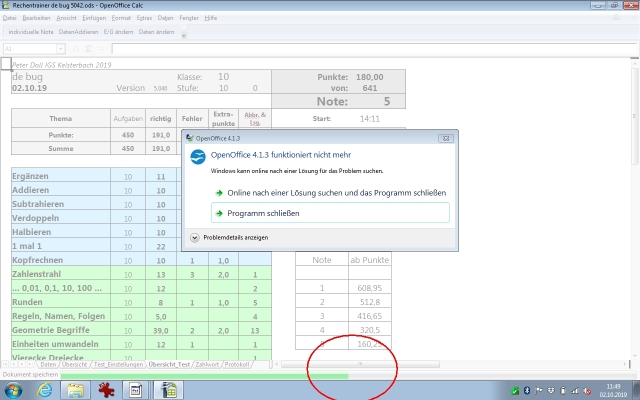Open the Einfügen menu
This screenshot has height=400, width=640.
click(x=94, y=18)
